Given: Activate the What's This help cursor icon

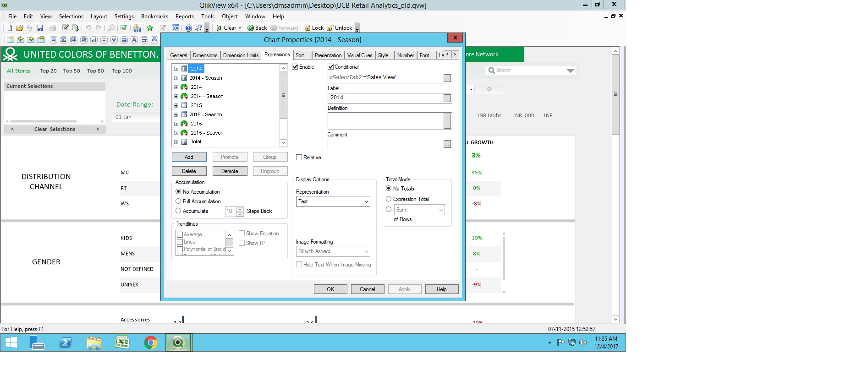Looking at the screenshot, I should [x=198, y=28].
